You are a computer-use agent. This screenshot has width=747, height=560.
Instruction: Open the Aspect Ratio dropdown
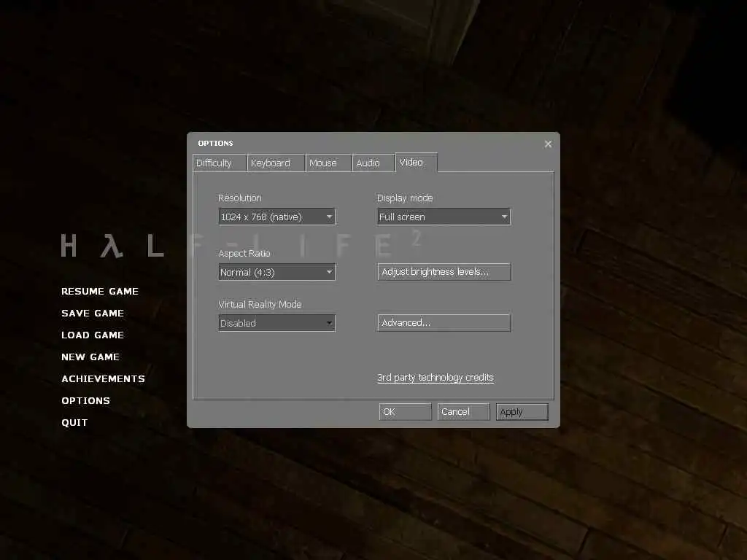click(276, 273)
